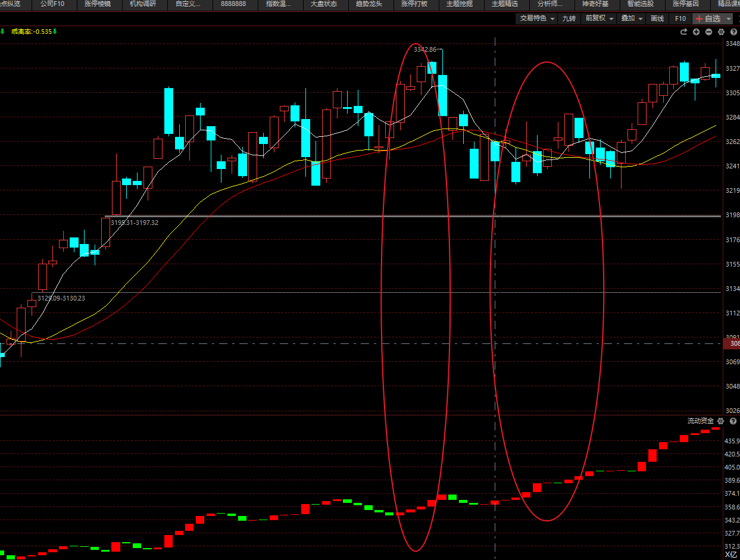This screenshot has width=740, height=560.
Task: Click the green arrow right of -0.535
Action: tap(55, 31)
